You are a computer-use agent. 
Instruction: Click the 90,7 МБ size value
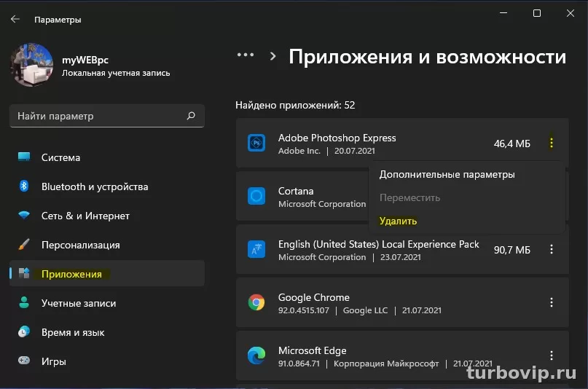click(x=512, y=250)
